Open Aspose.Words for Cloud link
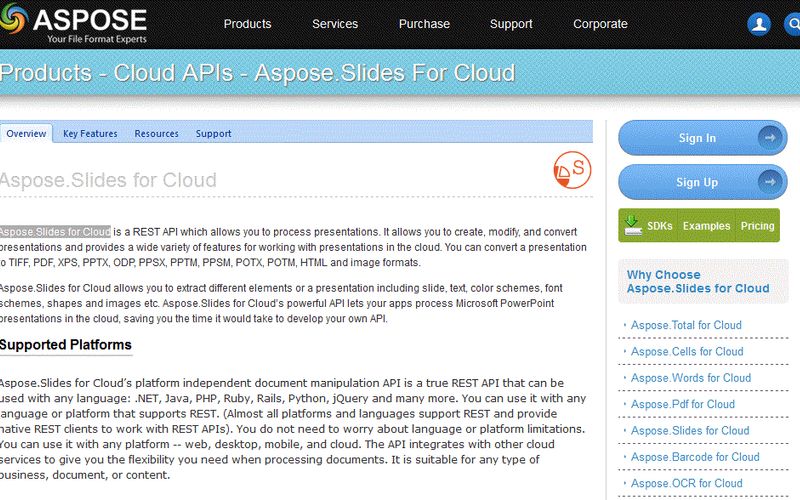 pos(691,378)
